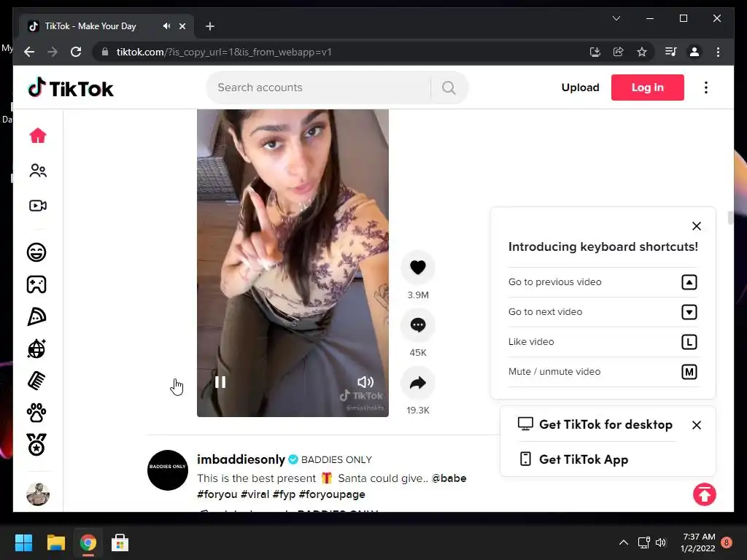Viewport: 747px width, 560px height.
Task: Open the #foryoupage hashtag
Action: 332,494
